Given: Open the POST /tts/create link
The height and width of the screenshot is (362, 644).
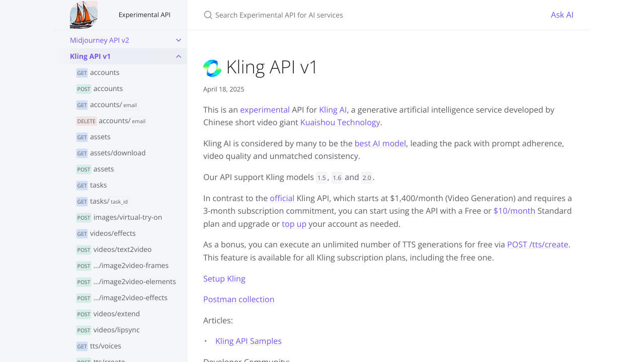Looking at the screenshot, I should (538, 244).
